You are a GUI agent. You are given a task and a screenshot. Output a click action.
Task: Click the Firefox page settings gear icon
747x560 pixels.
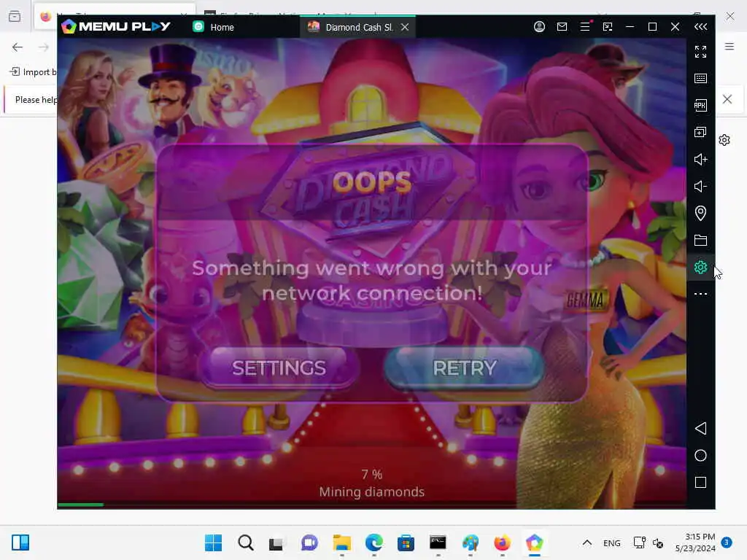coord(724,140)
